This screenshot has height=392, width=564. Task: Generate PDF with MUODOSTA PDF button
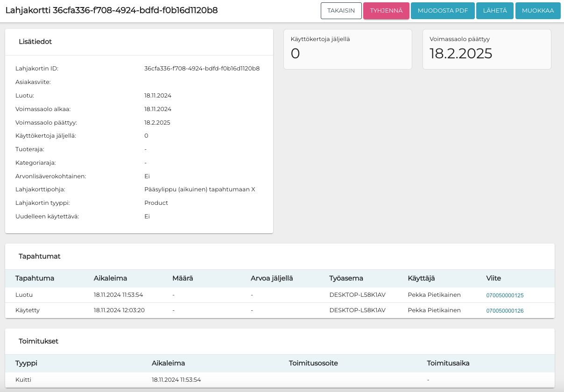click(x=443, y=11)
